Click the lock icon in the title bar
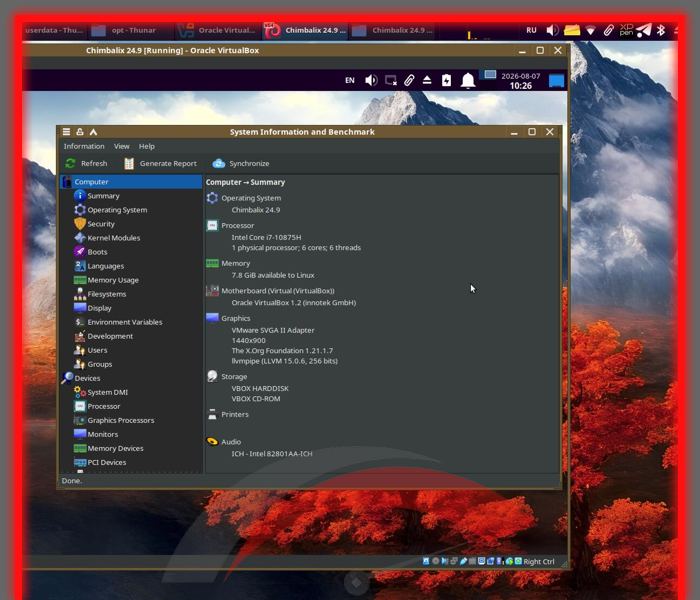Image resolution: width=700 pixels, height=600 pixels. 80,132
